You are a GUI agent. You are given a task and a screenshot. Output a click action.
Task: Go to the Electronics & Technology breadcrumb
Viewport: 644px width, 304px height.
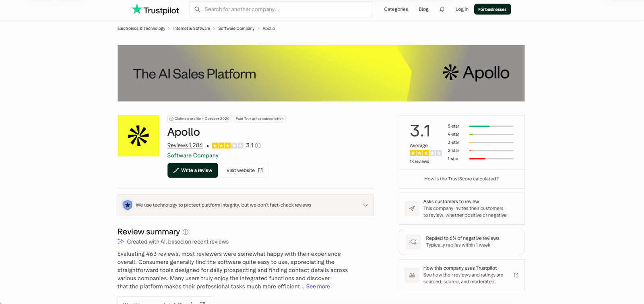pyautogui.click(x=141, y=29)
